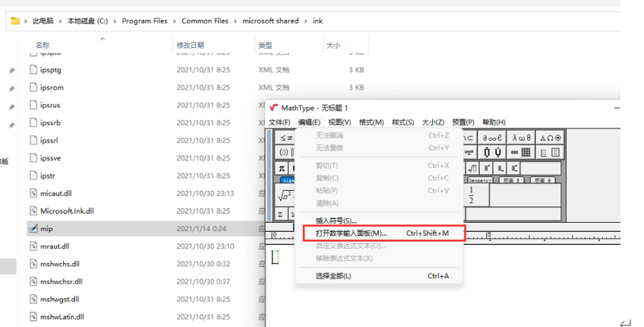Open the 帮助(H) menu
644x327 pixels.
494,122
